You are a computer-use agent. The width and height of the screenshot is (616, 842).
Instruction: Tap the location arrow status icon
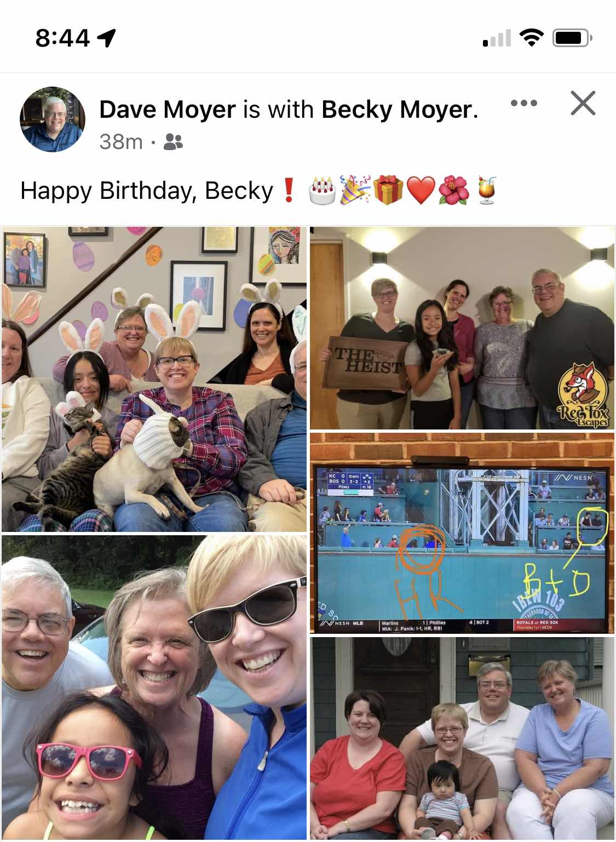pyautogui.click(x=106, y=38)
